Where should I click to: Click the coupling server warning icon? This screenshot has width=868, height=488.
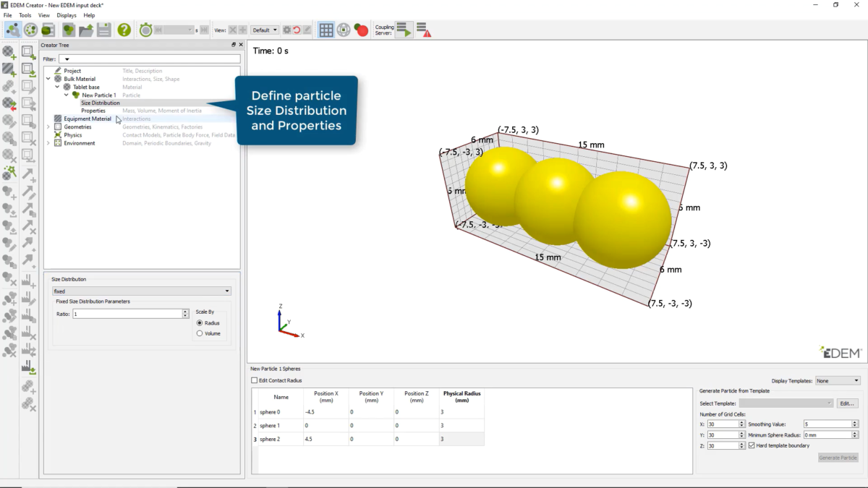(x=424, y=30)
